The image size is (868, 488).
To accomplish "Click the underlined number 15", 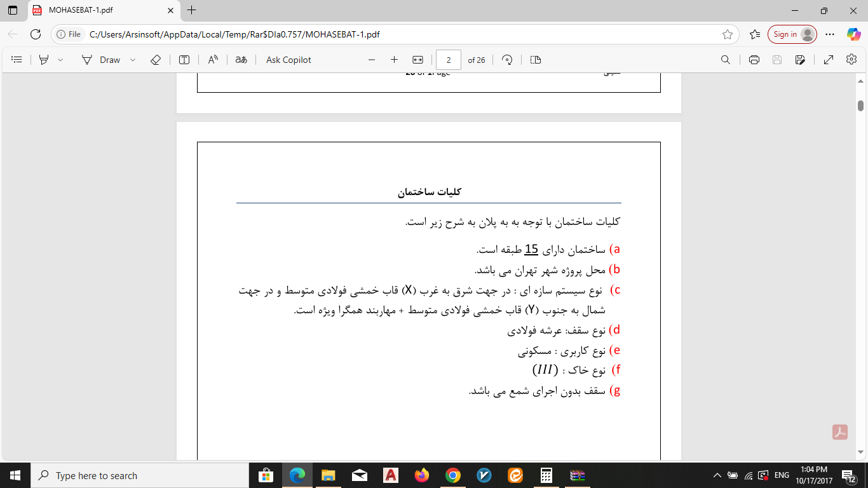I will pos(531,250).
